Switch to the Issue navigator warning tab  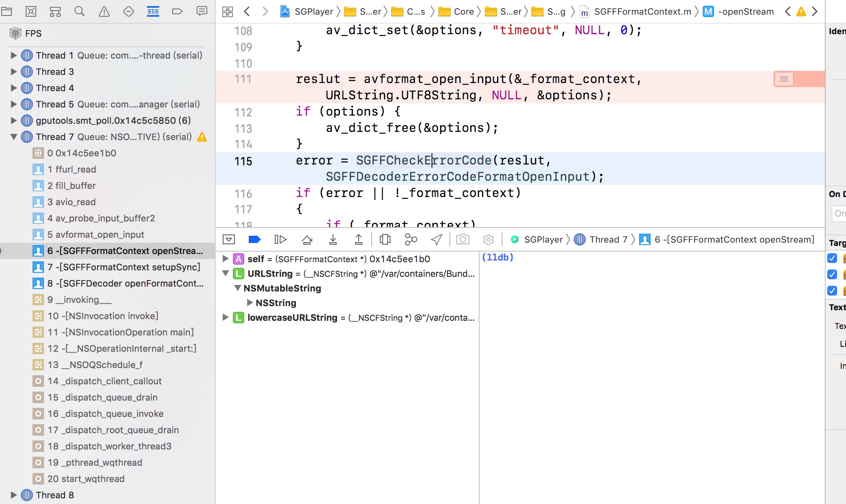[x=104, y=11]
